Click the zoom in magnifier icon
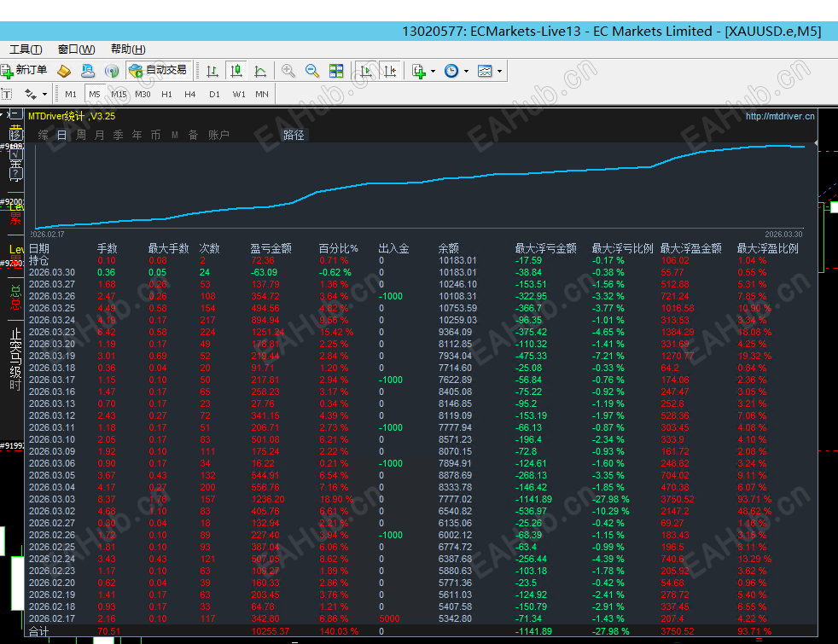Viewport: 838px width, 644px height. coord(288,71)
